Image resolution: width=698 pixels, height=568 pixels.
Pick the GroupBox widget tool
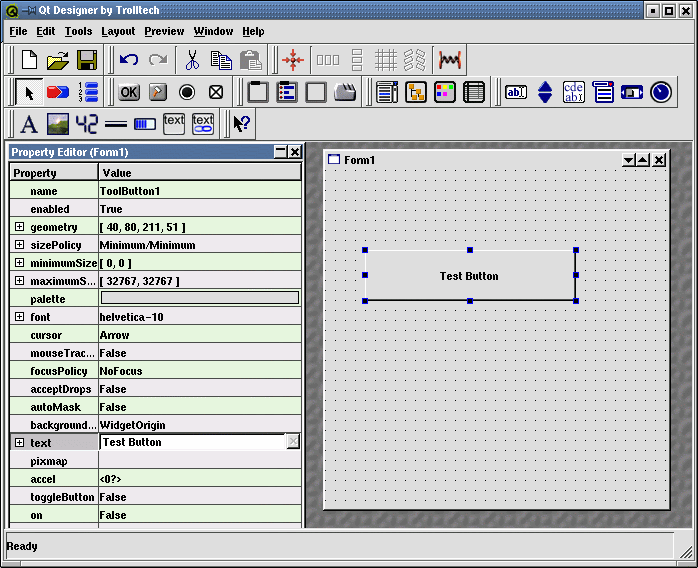[258, 93]
